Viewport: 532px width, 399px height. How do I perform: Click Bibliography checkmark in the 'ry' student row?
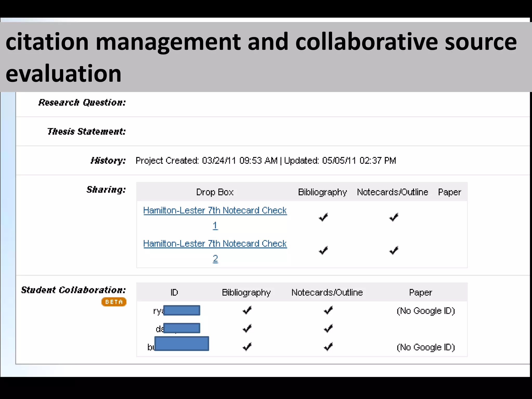click(247, 310)
